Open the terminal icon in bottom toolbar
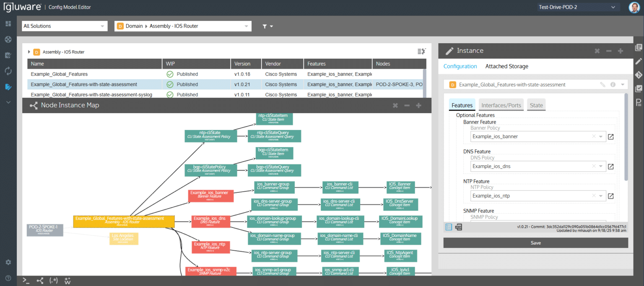 (x=25, y=280)
